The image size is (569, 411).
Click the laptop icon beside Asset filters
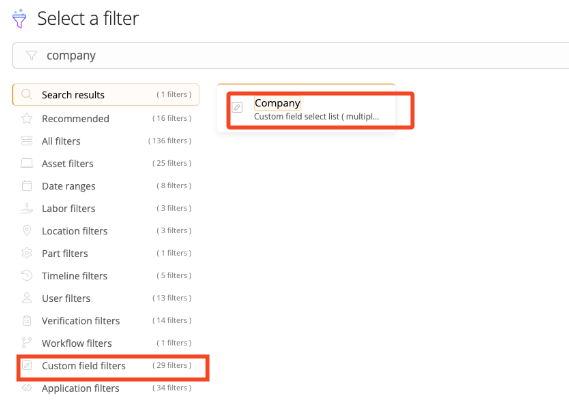tap(27, 163)
